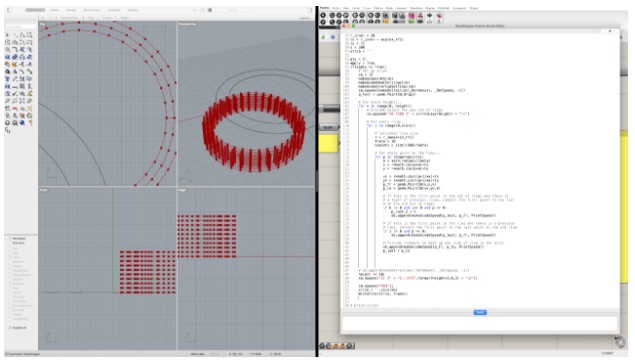Click the blue sphere render icon in Rhino toolbar
Image resolution: width=635 pixels, height=362 pixels.
click(x=22, y=122)
